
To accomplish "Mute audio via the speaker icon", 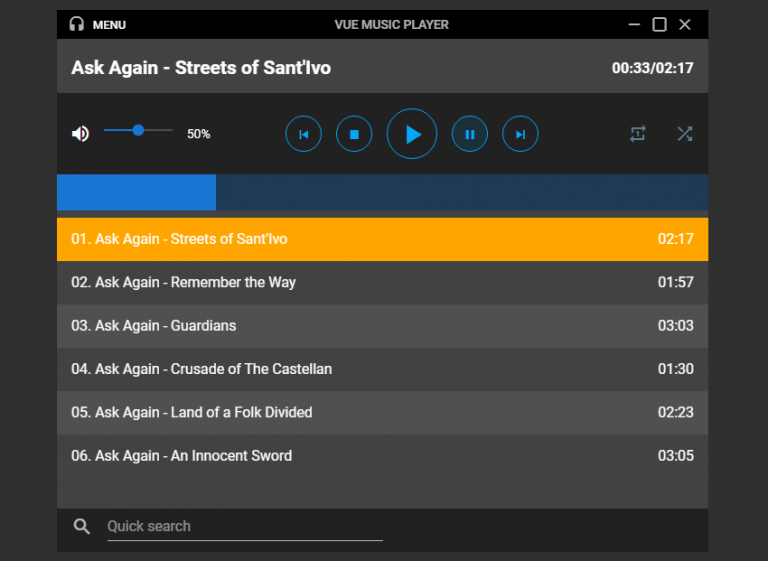I will (x=80, y=133).
